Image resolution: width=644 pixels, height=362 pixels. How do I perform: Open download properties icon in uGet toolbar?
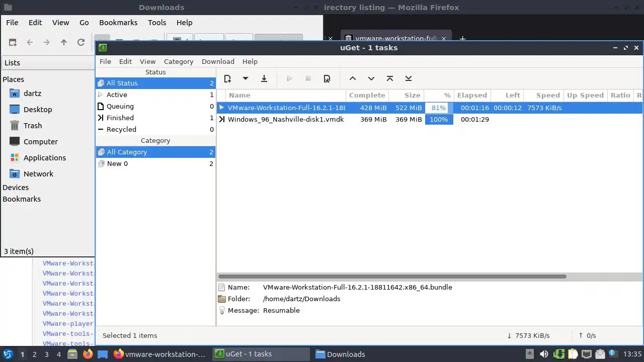click(x=327, y=78)
